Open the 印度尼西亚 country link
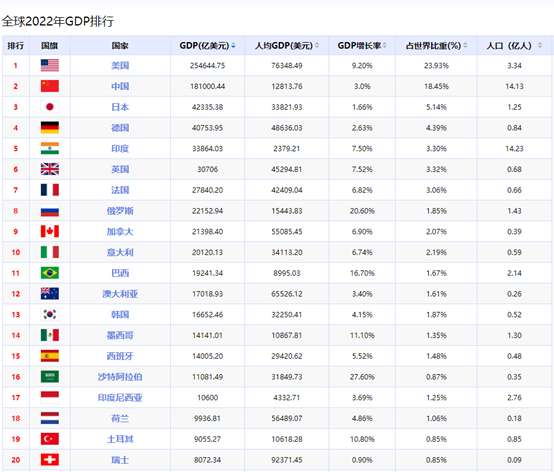Image resolution: width=554 pixels, height=472 pixels. point(120,398)
